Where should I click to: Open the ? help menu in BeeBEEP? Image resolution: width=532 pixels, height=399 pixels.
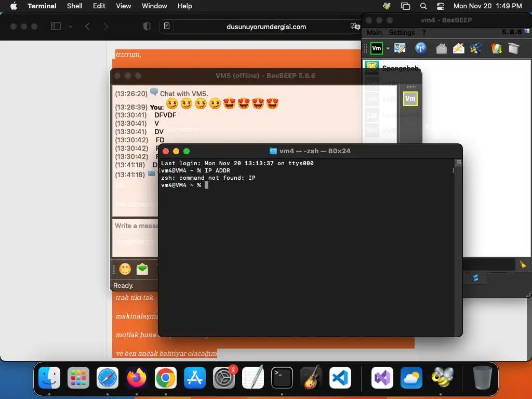coord(424,33)
